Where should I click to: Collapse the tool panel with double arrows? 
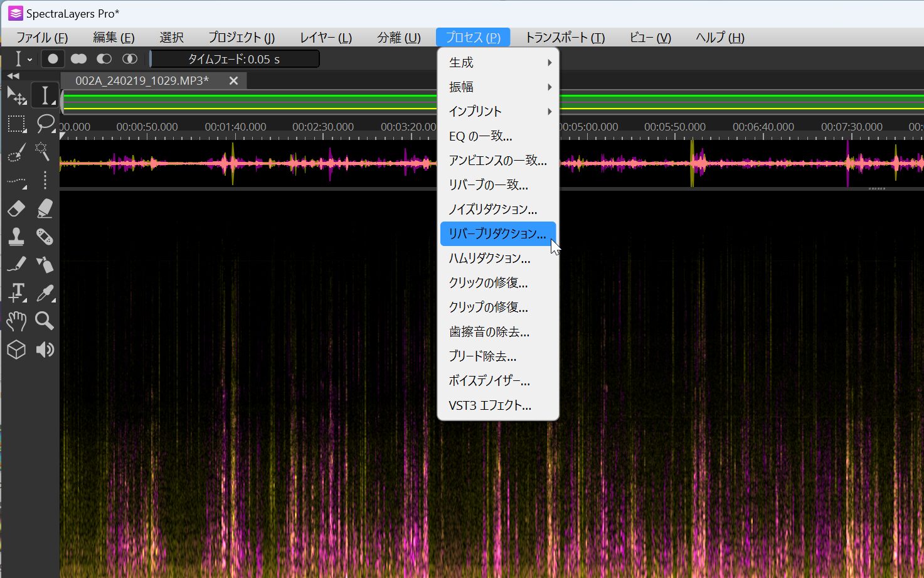pos(13,76)
